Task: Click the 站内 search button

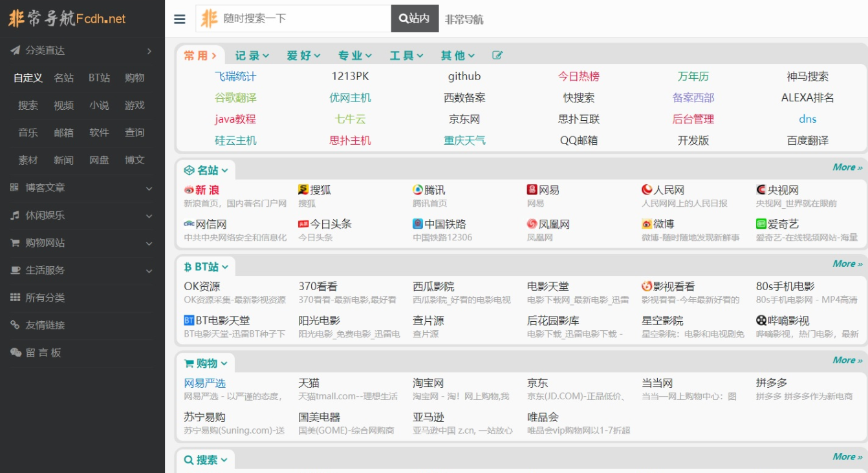Action: (415, 19)
